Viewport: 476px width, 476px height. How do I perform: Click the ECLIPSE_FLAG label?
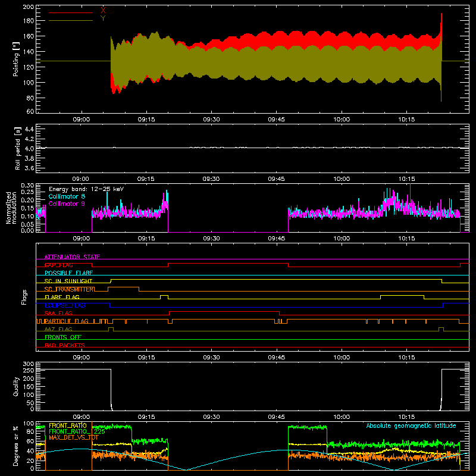[65, 305]
